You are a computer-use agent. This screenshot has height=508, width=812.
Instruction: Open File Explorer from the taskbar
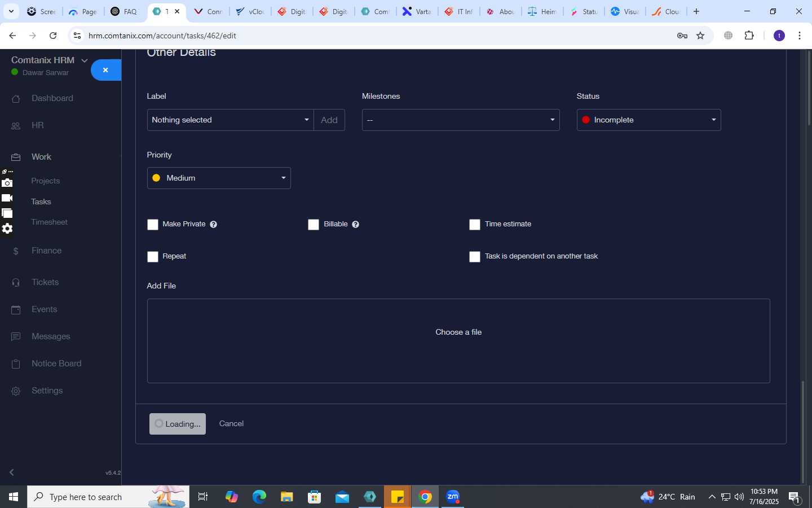click(286, 497)
